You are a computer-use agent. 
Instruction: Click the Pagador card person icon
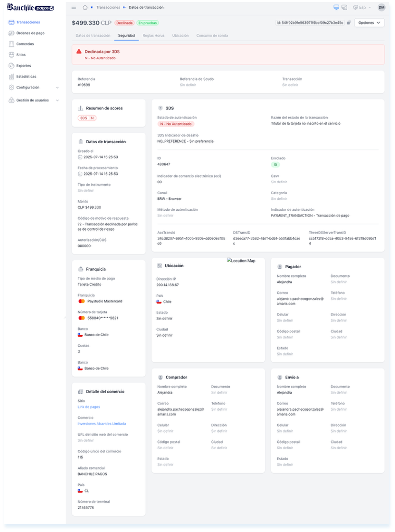click(280, 267)
